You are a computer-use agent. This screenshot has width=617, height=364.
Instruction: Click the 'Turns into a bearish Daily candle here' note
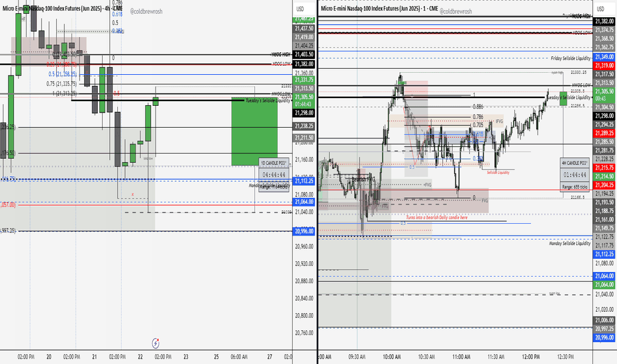coord(437,217)
